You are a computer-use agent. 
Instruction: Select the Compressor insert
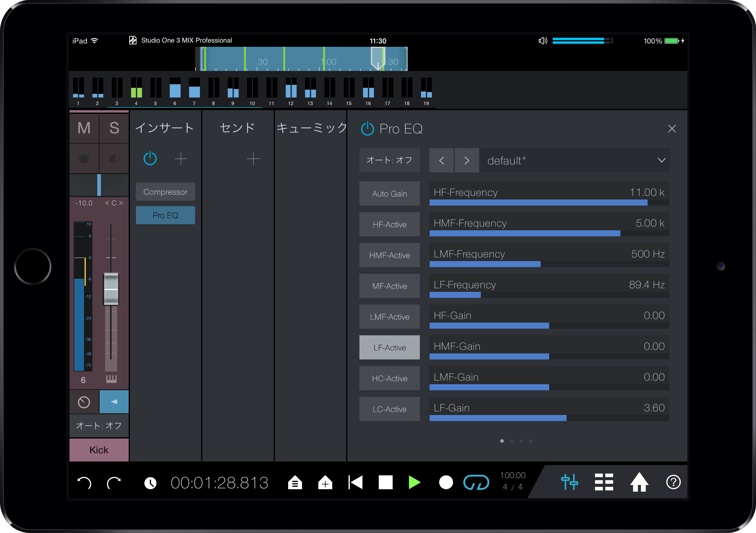(x=165, y=192)
